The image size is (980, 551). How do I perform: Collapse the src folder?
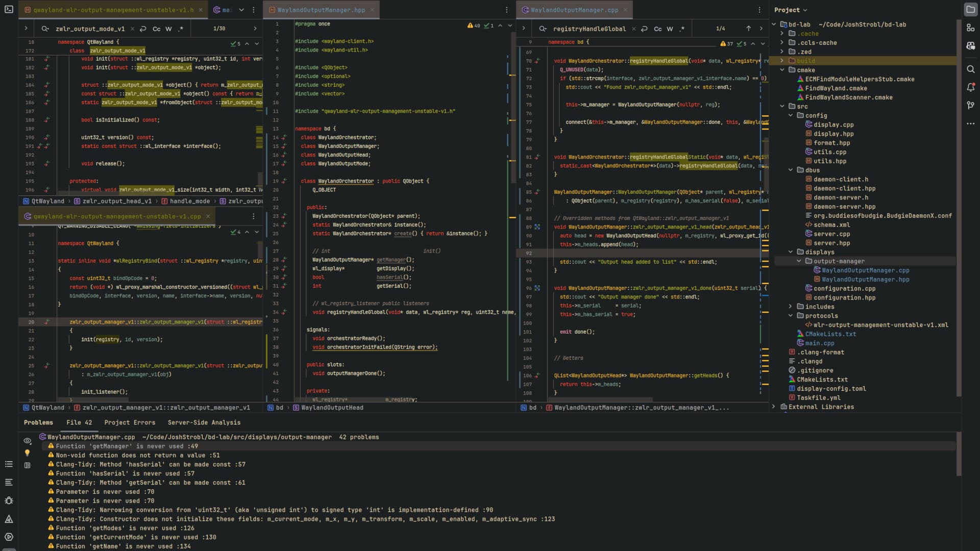click(x=782, y=106)
